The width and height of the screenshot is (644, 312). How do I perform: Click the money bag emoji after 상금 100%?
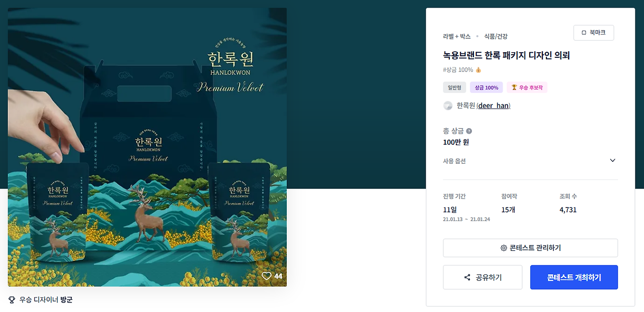pyautogui.click(x=478, y=70)
